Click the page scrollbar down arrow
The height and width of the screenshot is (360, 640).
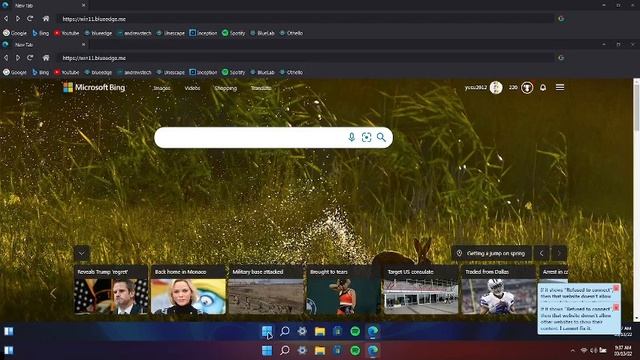click(x=636, y=318)
